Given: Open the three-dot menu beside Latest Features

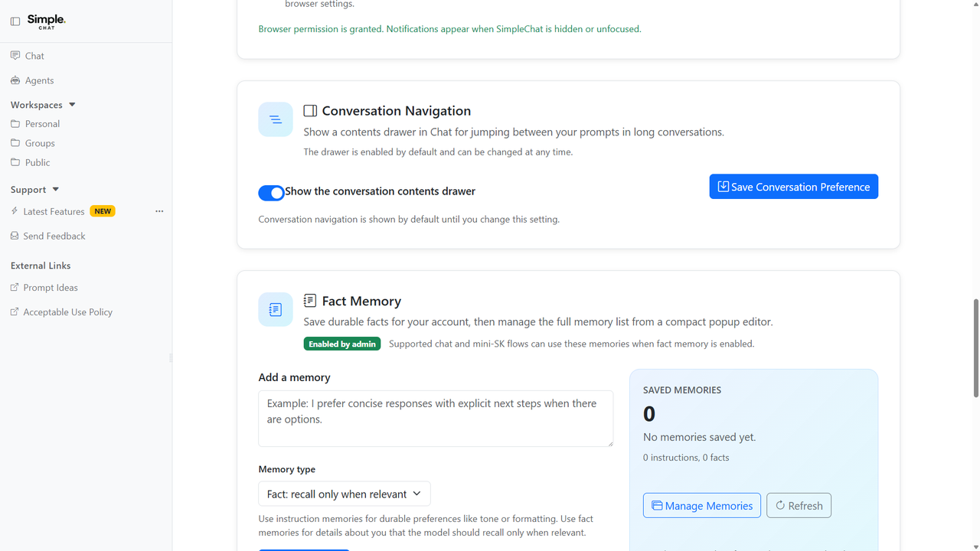Looking at the screenshot, I should (x=159, y=211).
